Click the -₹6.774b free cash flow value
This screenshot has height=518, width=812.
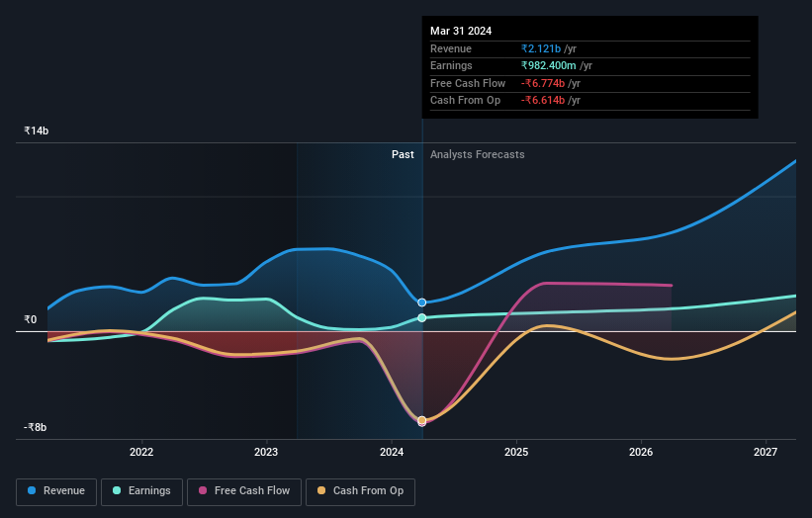tap(543, 83)
